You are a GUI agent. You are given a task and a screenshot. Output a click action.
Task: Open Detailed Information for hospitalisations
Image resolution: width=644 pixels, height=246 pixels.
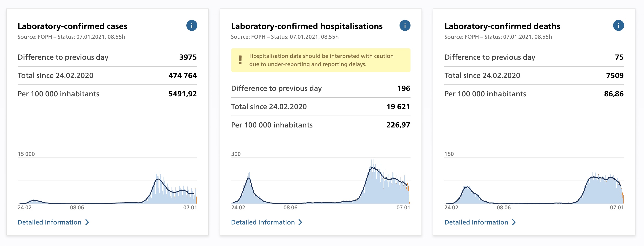263,222
